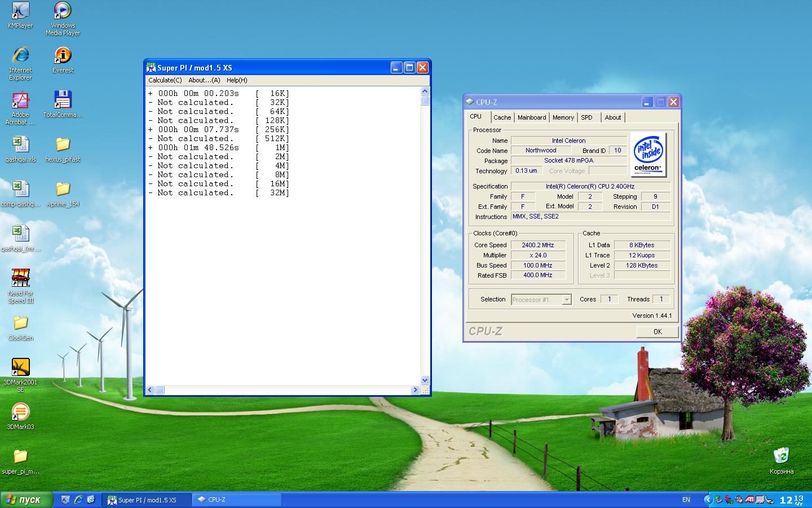Open the Internet Explorer desktop shortcut
Viewport: 812px width, 508px height.
20,63
